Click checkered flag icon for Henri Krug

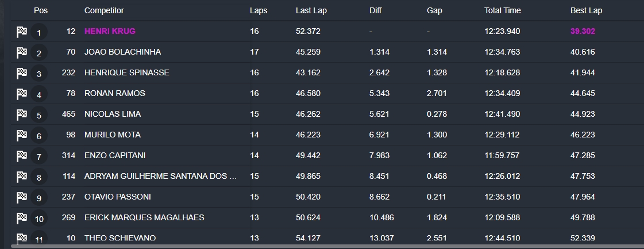22,32
